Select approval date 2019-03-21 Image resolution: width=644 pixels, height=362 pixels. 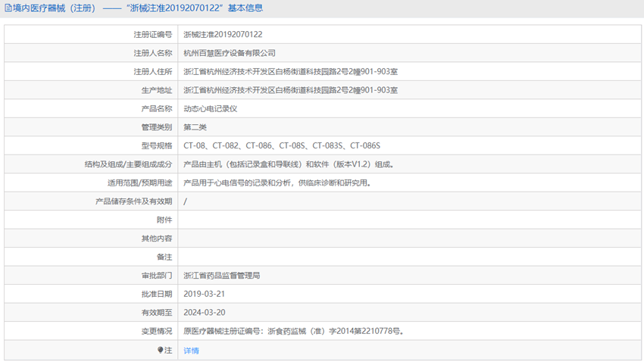pos(204,294)
